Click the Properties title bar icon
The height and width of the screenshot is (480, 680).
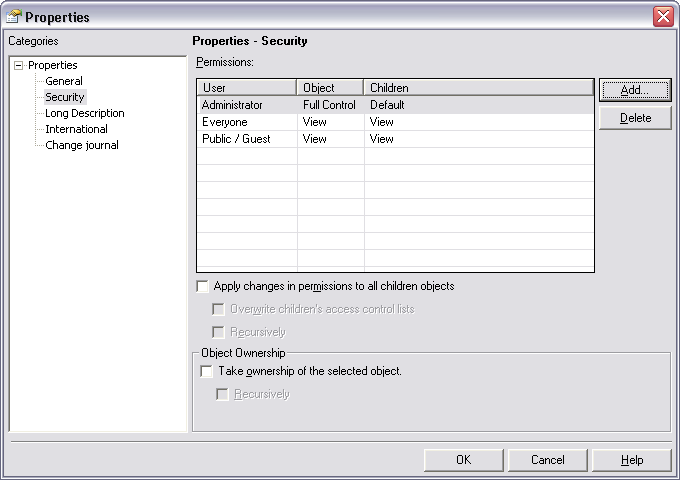14,16
